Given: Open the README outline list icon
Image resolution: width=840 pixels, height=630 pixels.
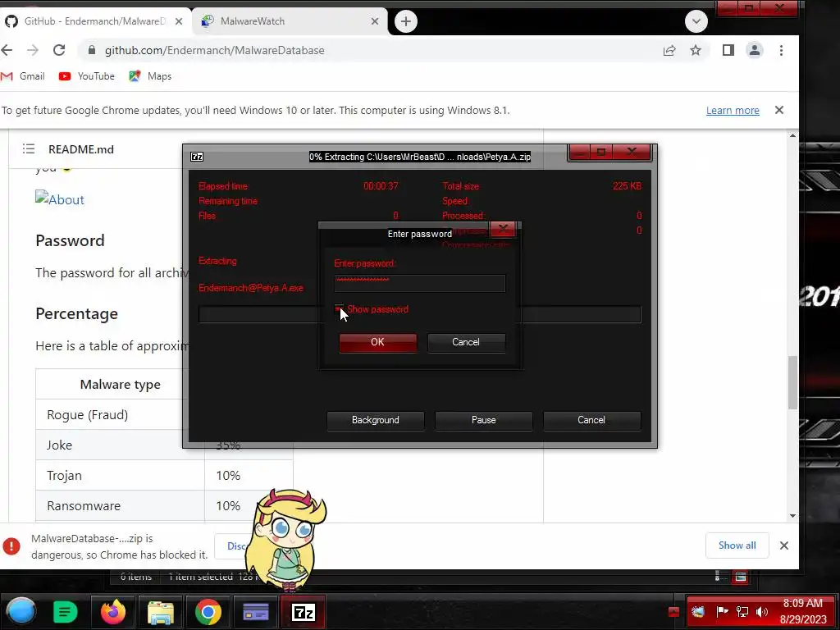Looking at the screenshot, I should (29, 149).
